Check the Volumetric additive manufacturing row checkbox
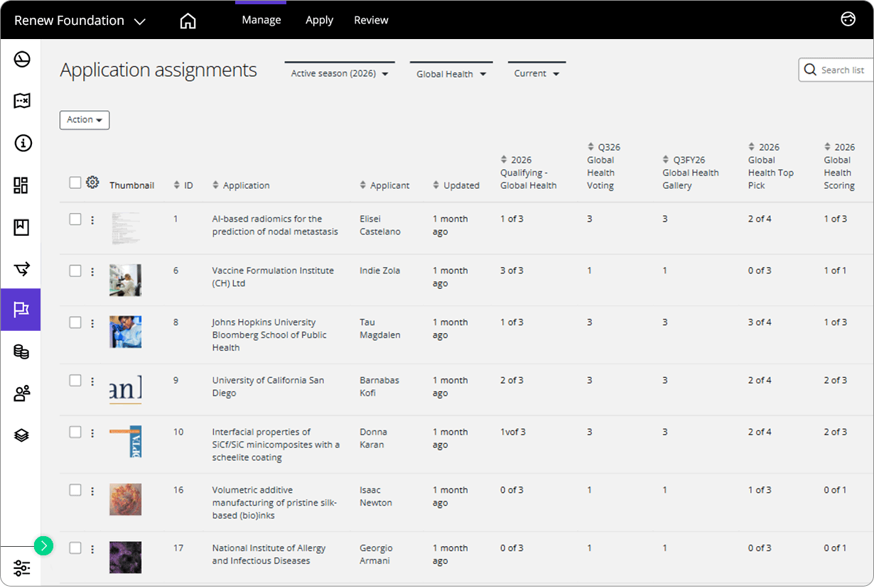The width and height of the screenshot is (874, 588). [75, 490]
